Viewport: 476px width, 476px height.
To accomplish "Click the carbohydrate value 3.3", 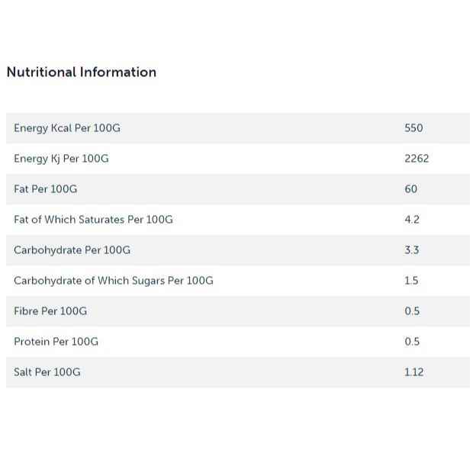I will pos(412,250).
